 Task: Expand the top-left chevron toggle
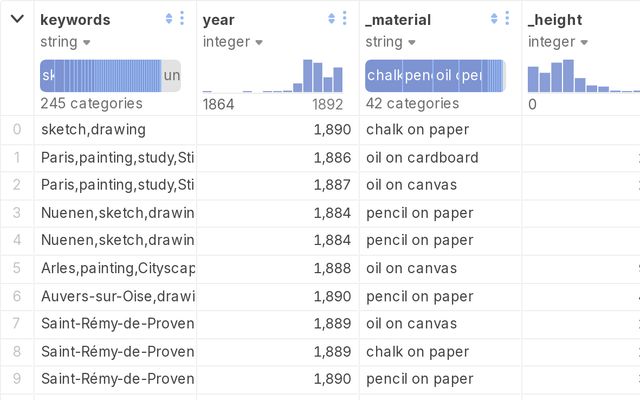pyautogui.click(x=17, y=19)
